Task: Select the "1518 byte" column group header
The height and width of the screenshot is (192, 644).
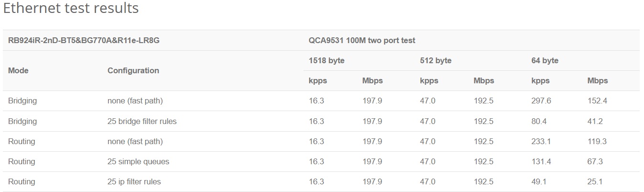Action: [327, 61]
